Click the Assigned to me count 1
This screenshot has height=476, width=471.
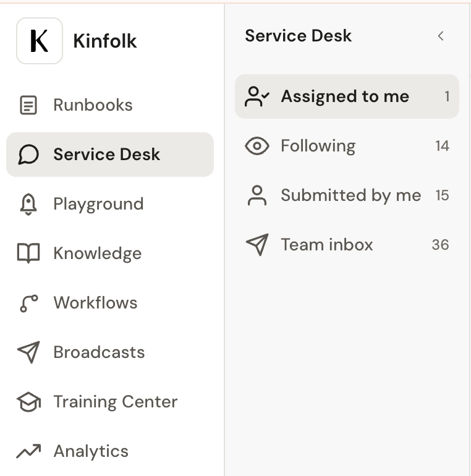click(x=447, y=96)
